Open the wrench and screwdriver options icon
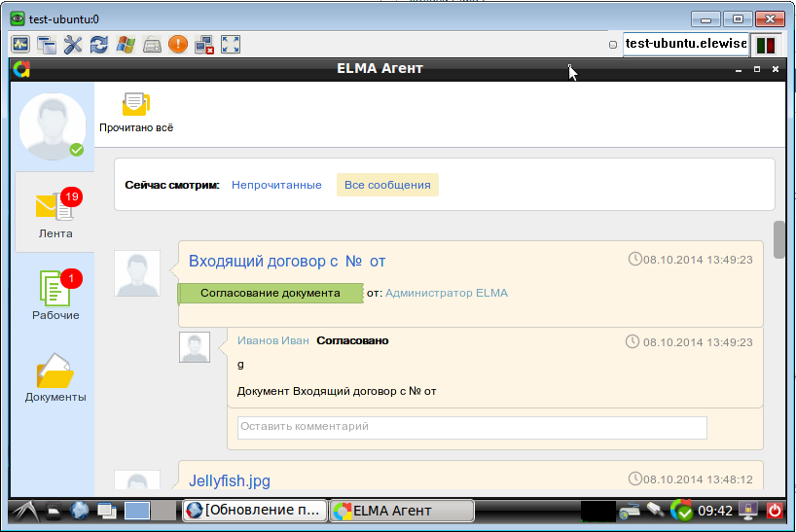This screenshot has width=796, height=532. (x=73, y=45)
